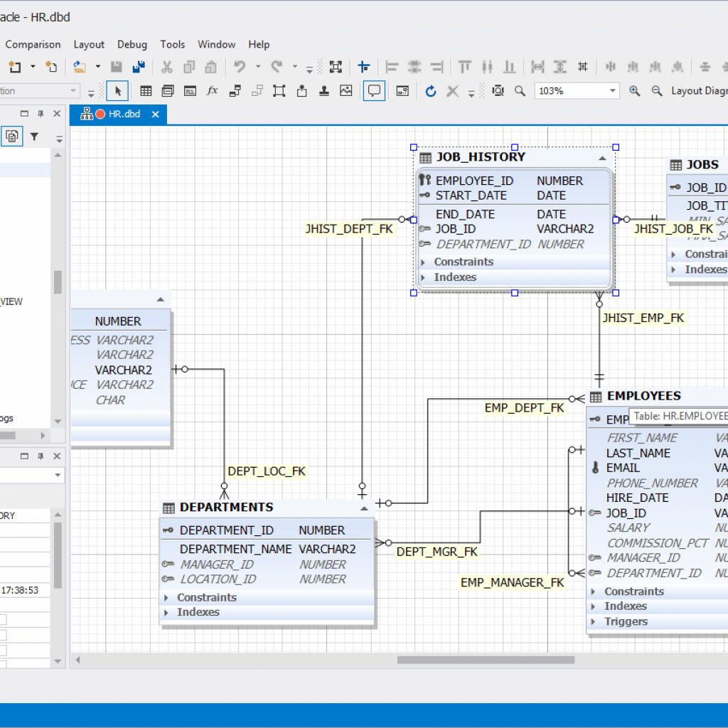Expand Indexes in DEPARTMENTS table
The height and width of the screenshot is (728, 728).
[x=166, y=612]
